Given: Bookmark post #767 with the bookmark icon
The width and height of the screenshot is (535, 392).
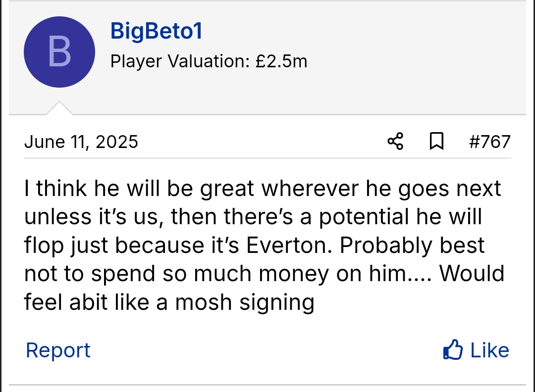Looking at the screenshot, I should [x=436, y=142].
